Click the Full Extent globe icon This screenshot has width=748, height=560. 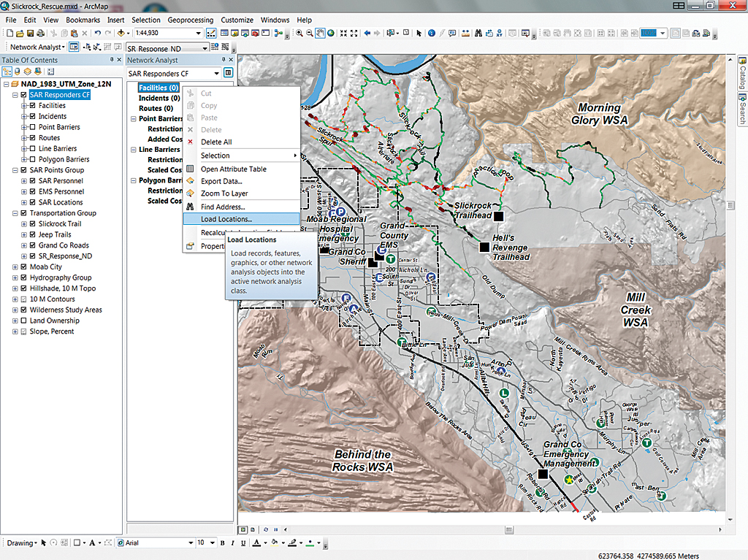[x=331, y=34]
